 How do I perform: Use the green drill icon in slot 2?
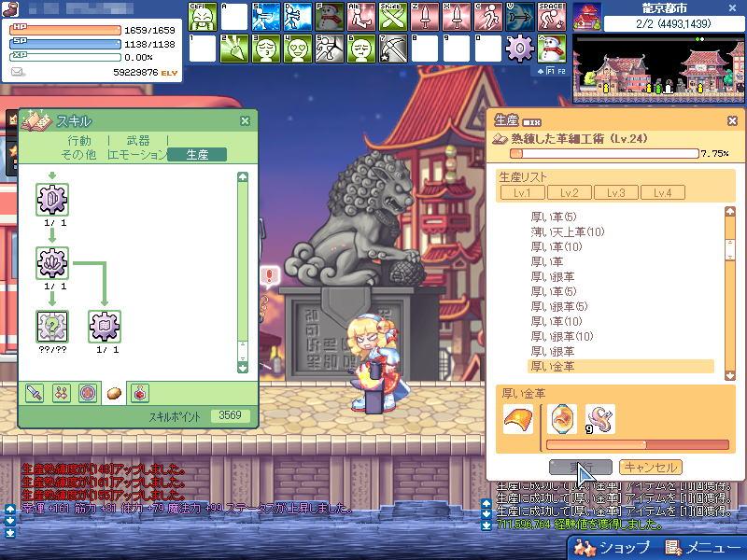click(x=234, y=49)
